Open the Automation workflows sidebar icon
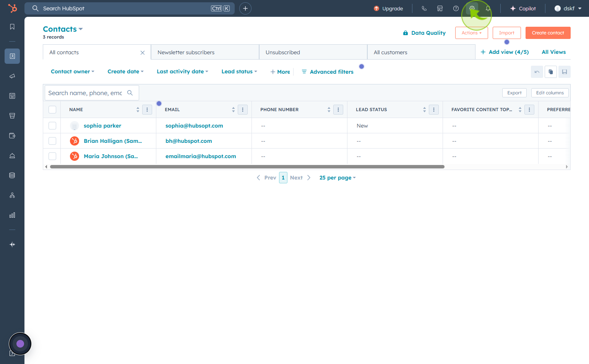589x364 pixels. point(12,195)
